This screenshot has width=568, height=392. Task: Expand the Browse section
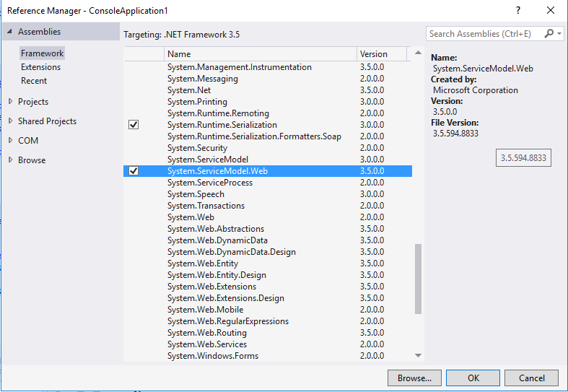click(x=10, y=160)
